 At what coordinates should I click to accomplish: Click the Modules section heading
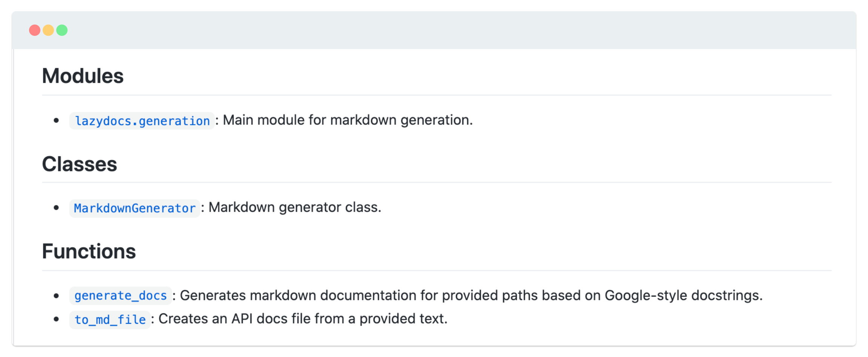83,76
